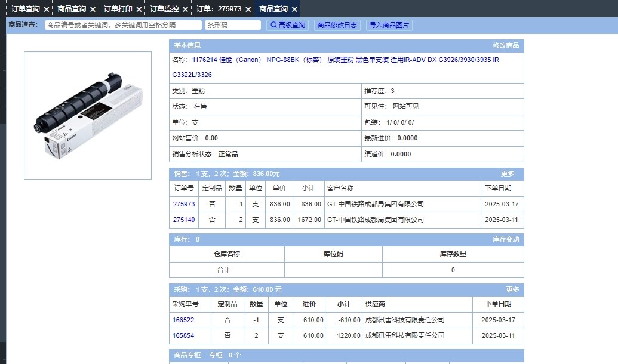The image size is (618, 364).
Task: Click the 网站售价: 0.00 field
Action: [x=265, y=138]
